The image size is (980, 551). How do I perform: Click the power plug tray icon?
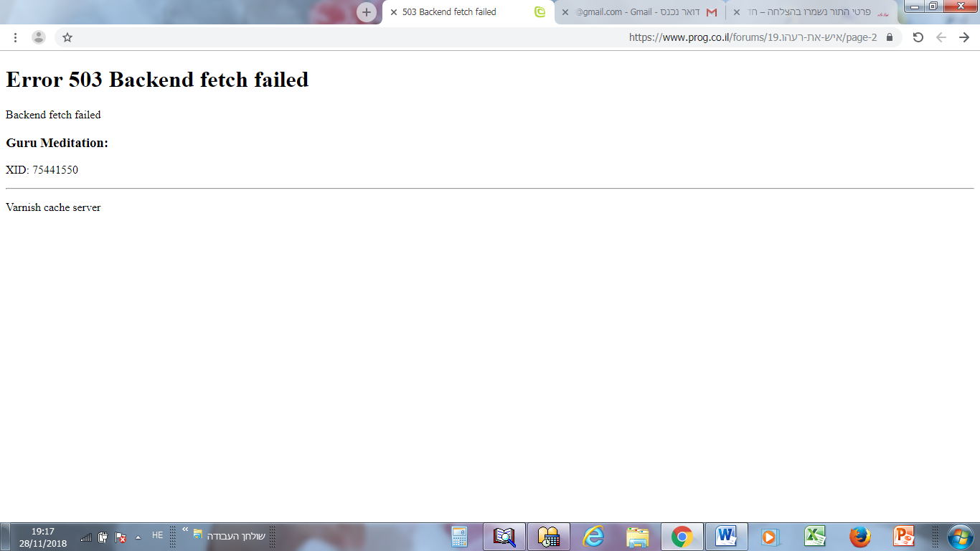click(x=103, y=537)
